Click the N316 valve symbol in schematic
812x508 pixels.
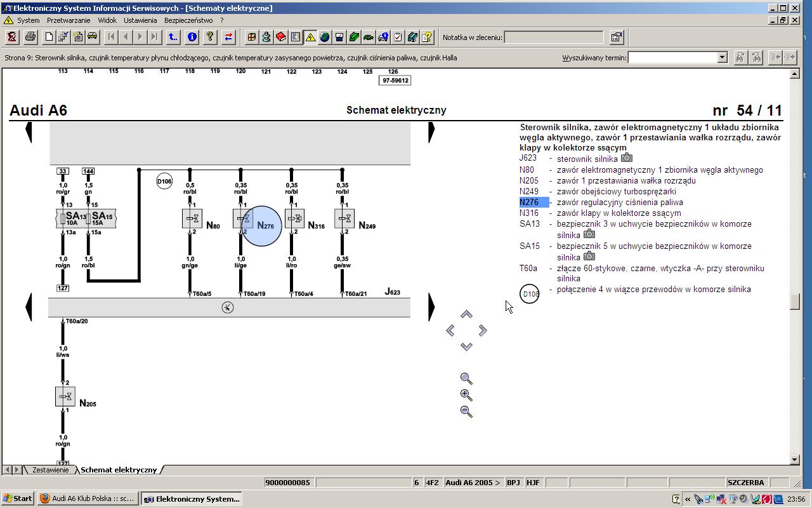[x=294, y=219]
